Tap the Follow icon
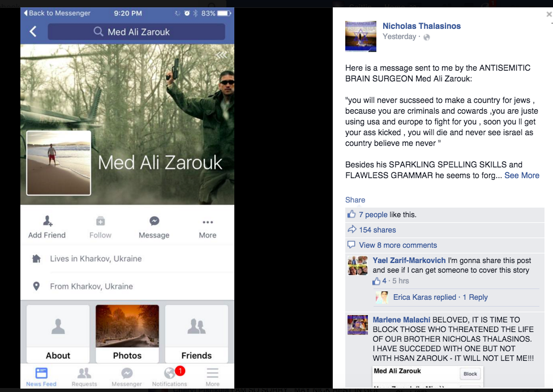 pos(101,221)
